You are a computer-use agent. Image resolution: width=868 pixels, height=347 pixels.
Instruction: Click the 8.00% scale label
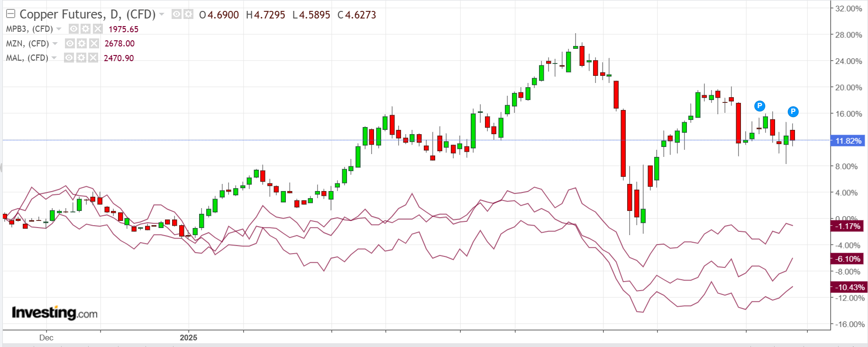[x=847, y=166]
